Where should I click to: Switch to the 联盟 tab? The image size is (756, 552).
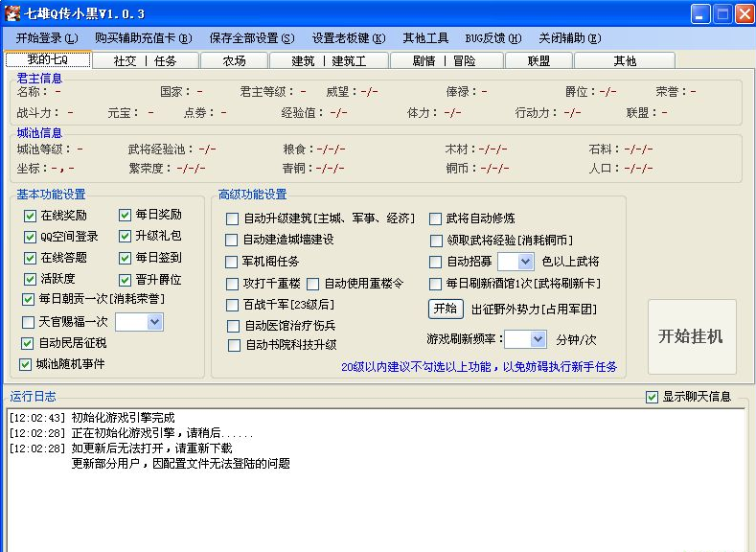(x=538, y=60)
